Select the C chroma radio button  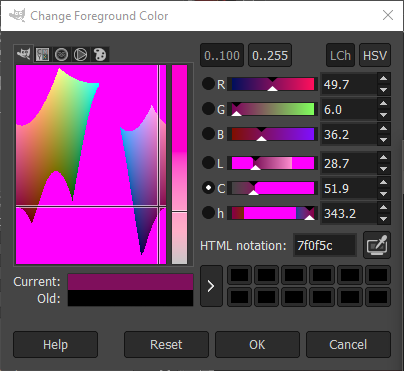coord(208,188)
